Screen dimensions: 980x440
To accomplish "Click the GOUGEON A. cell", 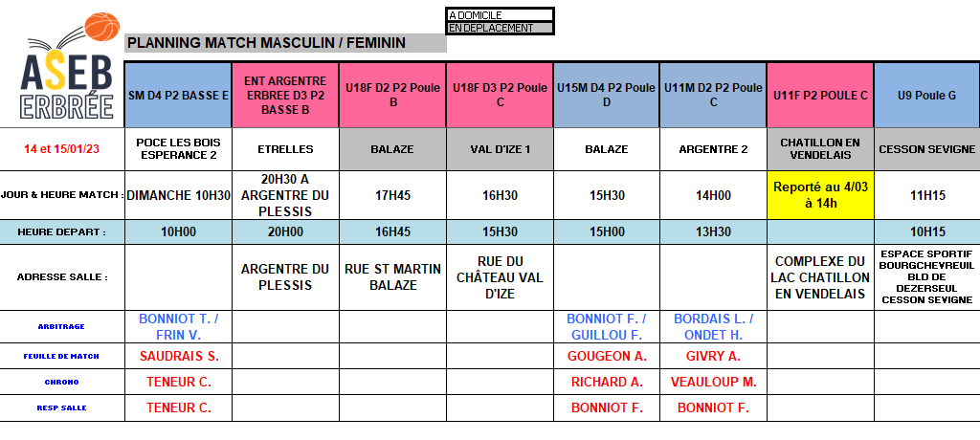I will point(606,355).
